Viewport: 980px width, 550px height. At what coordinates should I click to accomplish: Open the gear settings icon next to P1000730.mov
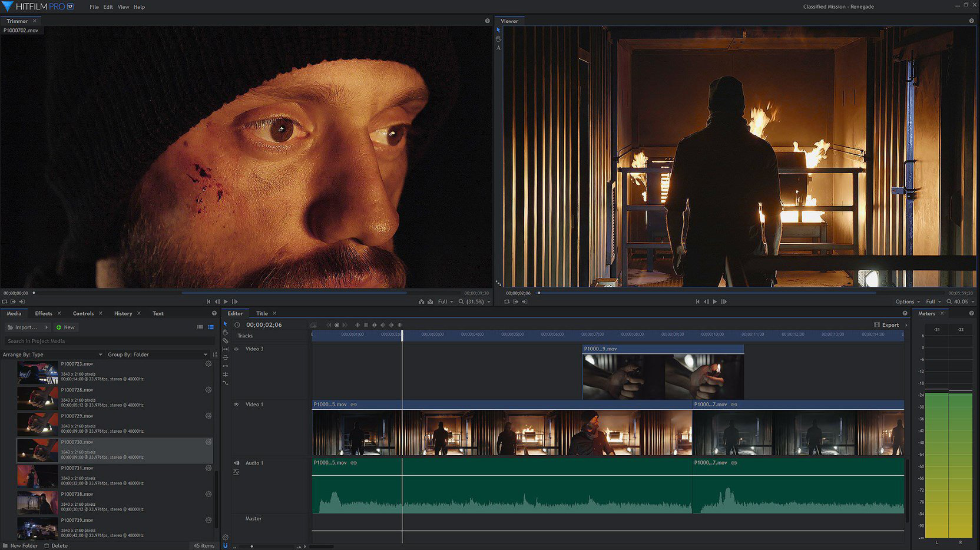pyautogui.click(x=208, y=442)
